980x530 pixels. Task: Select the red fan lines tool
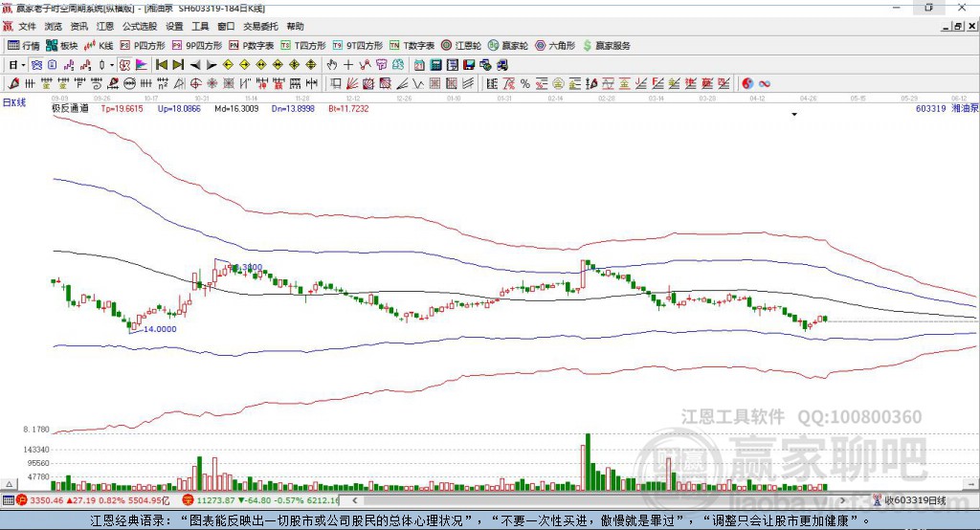[x=352, y=84]
